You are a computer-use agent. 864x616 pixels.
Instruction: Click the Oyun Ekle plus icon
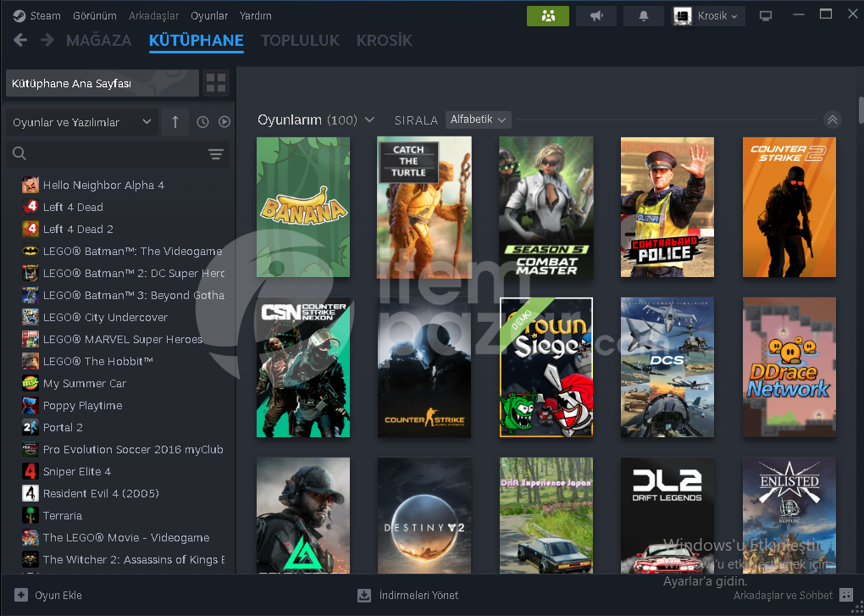[21, 595]
